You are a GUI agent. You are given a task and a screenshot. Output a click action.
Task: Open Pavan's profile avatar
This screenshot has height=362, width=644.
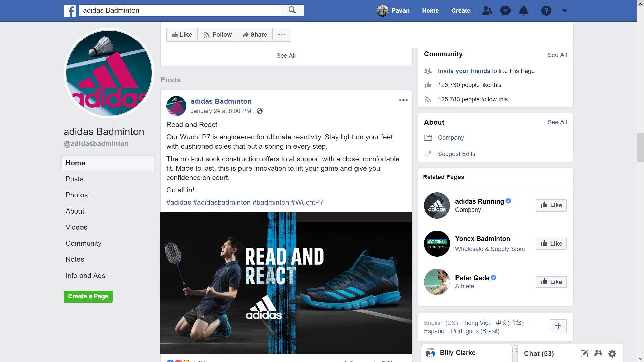(x=382, y=11)
